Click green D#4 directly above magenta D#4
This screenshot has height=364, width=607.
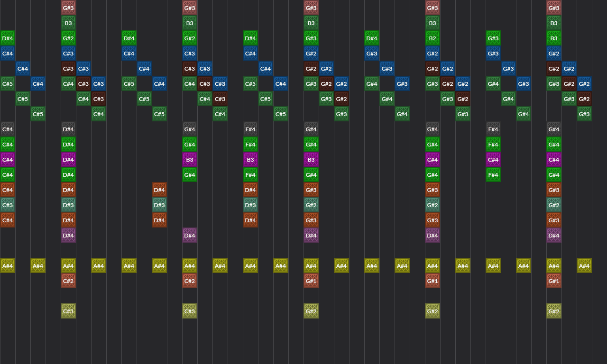pos(68,145)
